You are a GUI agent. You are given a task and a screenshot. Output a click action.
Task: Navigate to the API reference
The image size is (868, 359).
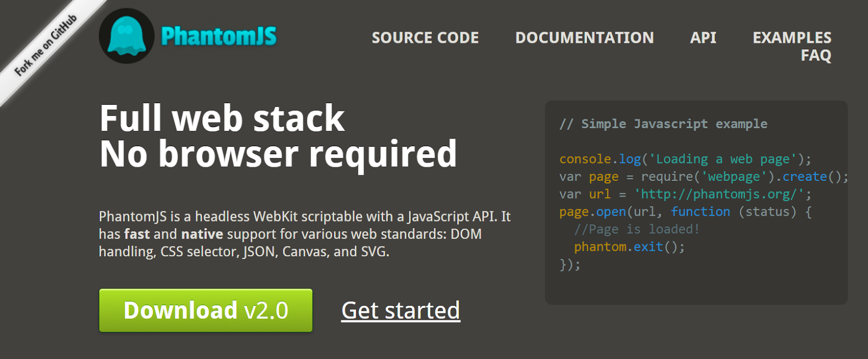click(x=703, y=37)
